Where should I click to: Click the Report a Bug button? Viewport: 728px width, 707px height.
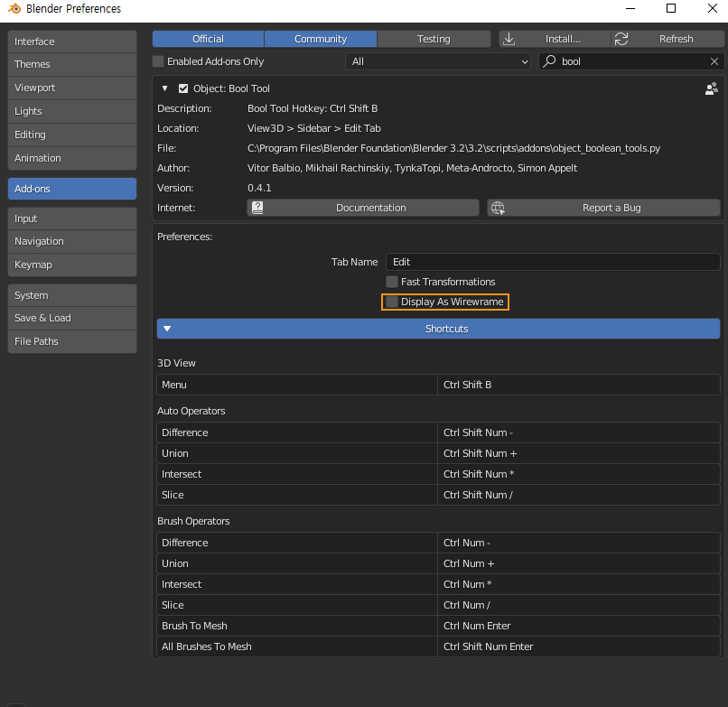pyautogui.click(x=603, y=208)
